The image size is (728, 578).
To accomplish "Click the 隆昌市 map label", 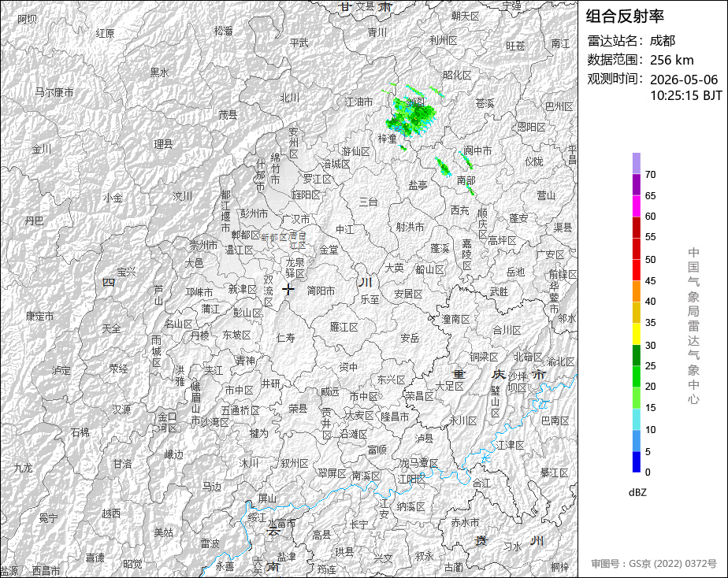I will point(395,416).
